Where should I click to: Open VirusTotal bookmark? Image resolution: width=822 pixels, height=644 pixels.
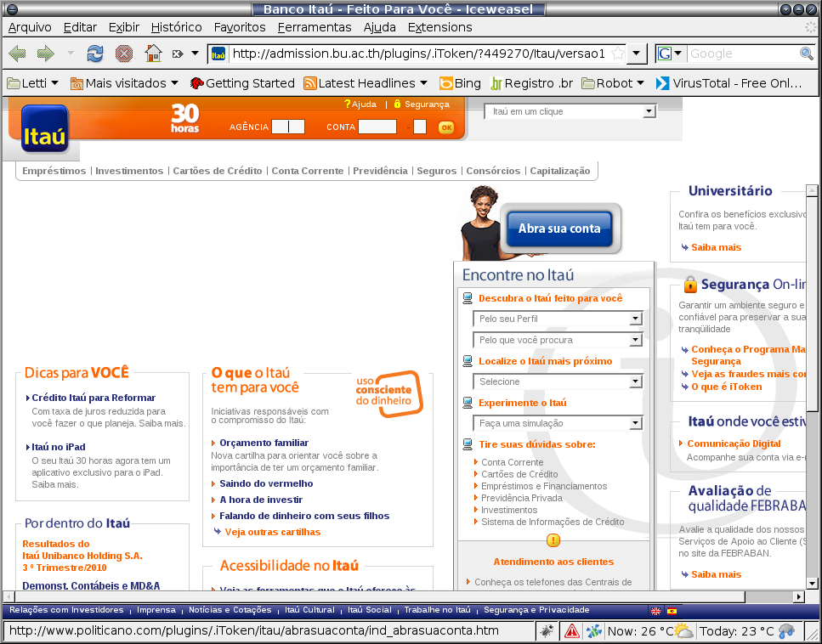click(729, 83)
